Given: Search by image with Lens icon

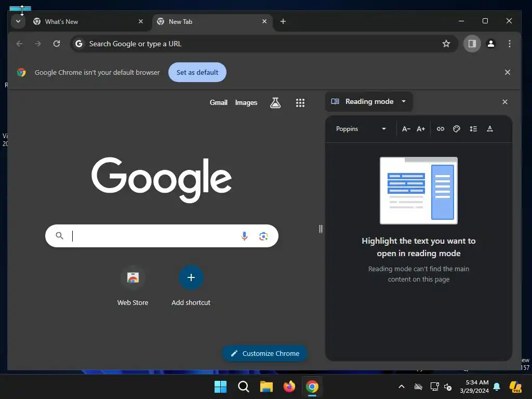Looking at the screenshot, I should point(263,236).
